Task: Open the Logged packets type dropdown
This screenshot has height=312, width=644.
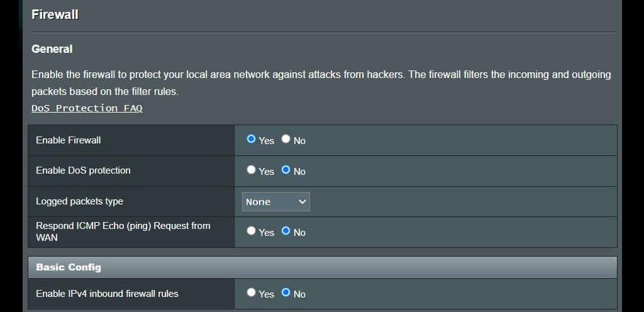Action: 276,201
